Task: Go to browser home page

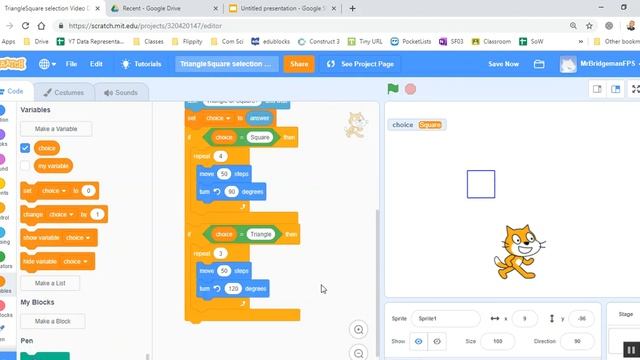Action: [41, 26]
